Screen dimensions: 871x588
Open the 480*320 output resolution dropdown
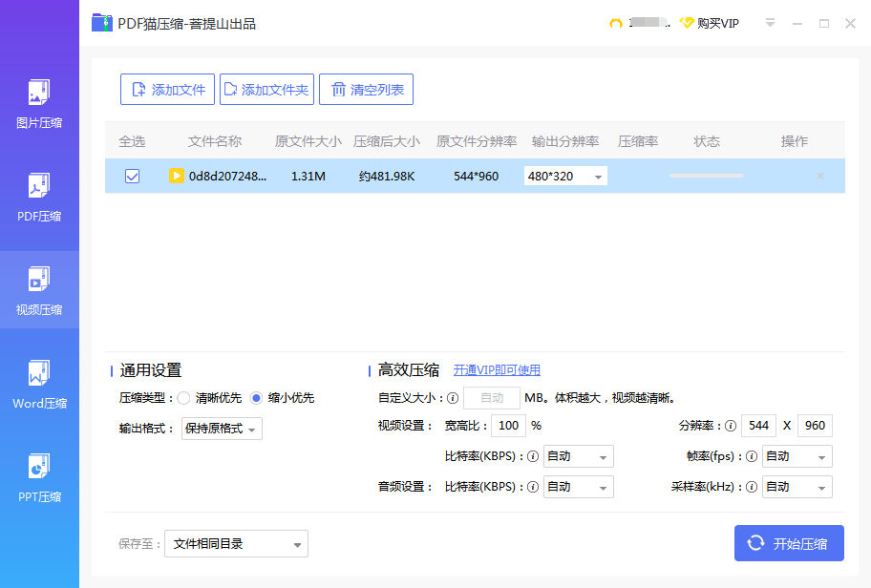pos(565,176)
